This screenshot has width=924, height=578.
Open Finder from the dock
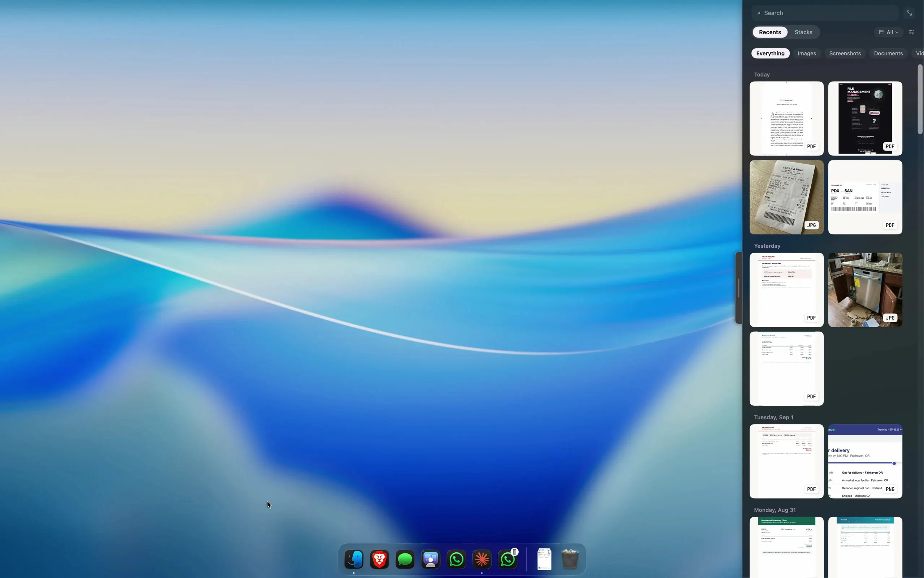354,559
